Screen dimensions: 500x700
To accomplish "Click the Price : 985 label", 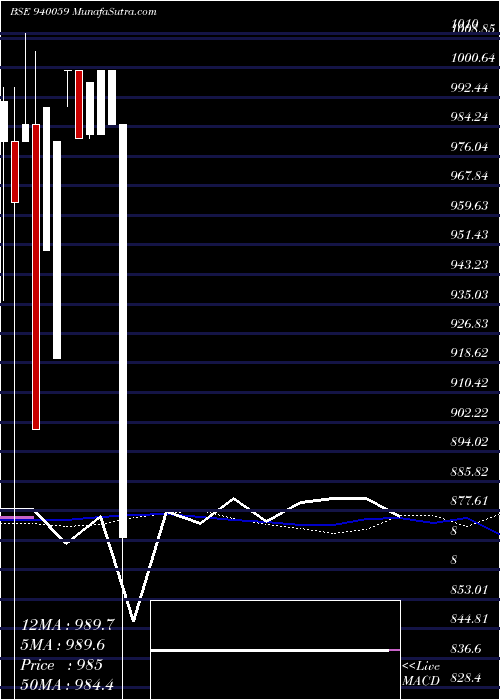I will [x=62, y=664].
